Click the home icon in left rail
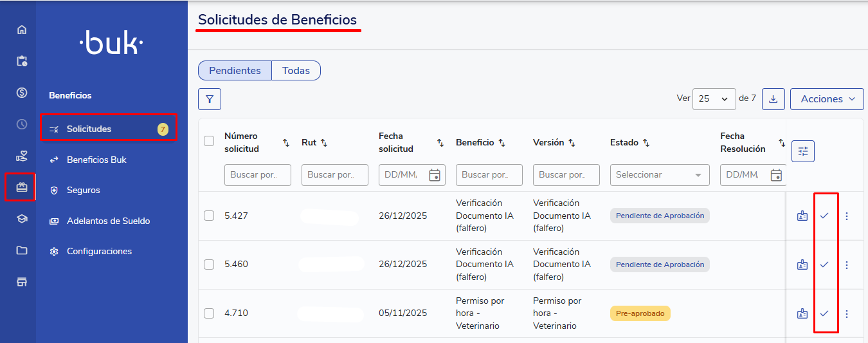This screenshot has width=868, height=343. click(x=22, y=30)
